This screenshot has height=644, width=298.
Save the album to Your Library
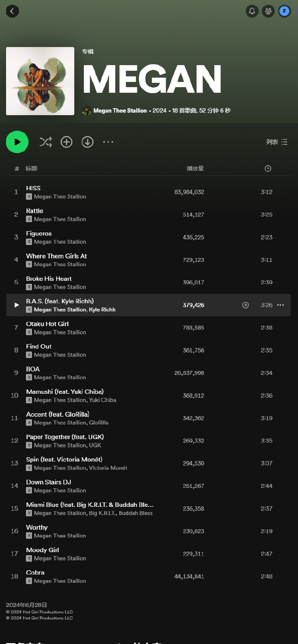[x=67, y=142]
